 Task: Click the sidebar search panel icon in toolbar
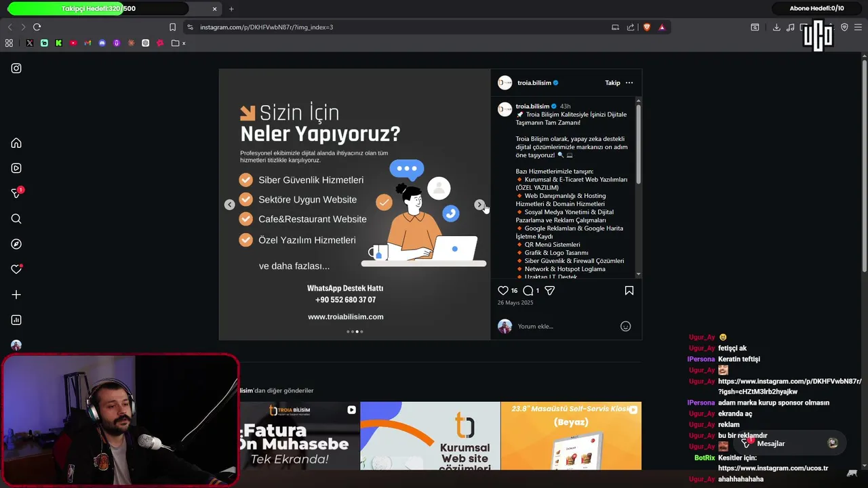click(755, 27)
